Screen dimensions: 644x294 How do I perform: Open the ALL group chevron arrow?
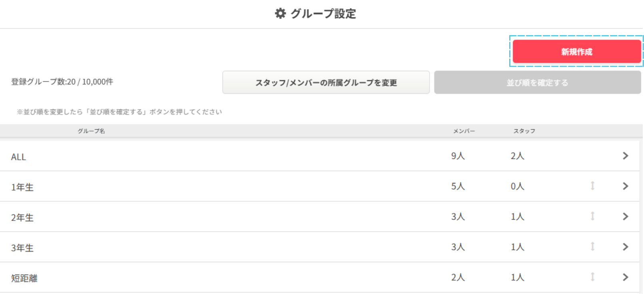pyautogui.click(x=626, y=156)
